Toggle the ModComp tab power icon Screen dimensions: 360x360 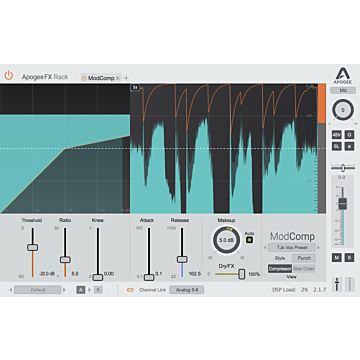84,78
